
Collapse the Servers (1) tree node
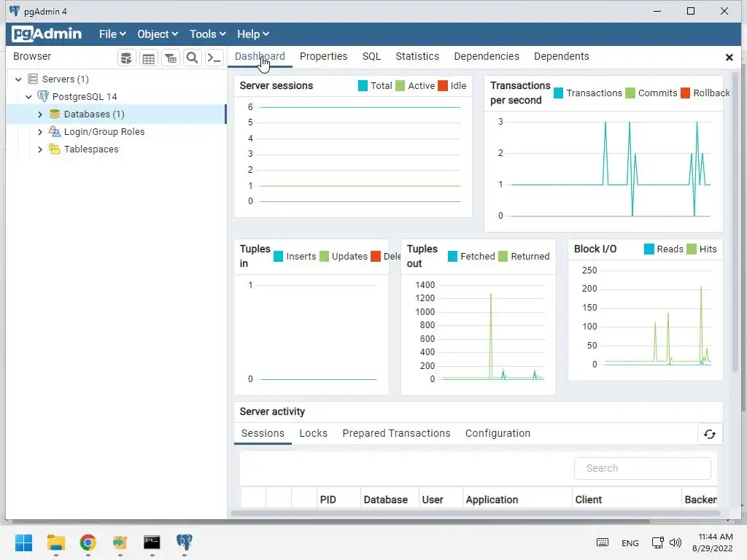point(18,79)
